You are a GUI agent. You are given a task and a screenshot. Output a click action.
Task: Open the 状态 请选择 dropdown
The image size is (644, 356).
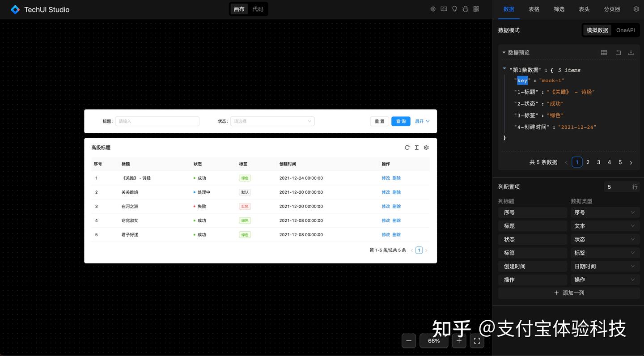pos(272,121)
